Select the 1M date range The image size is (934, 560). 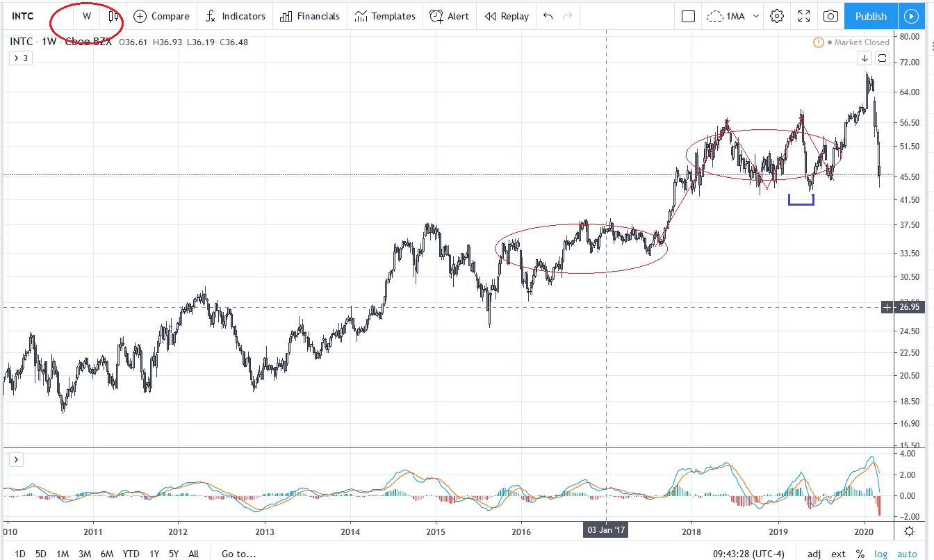[x=63, y=554]
